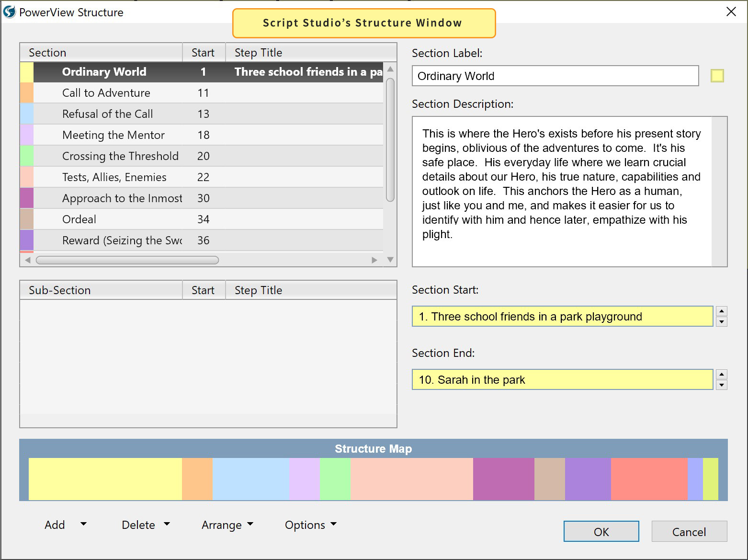748x560 pixels.
Task: Click the orange block in the Structure Map
Action: 197,479
